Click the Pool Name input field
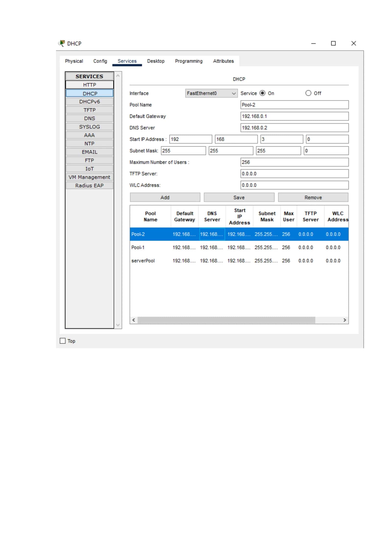The height and width of the screenshot is (554, 392). click(294, 105)
